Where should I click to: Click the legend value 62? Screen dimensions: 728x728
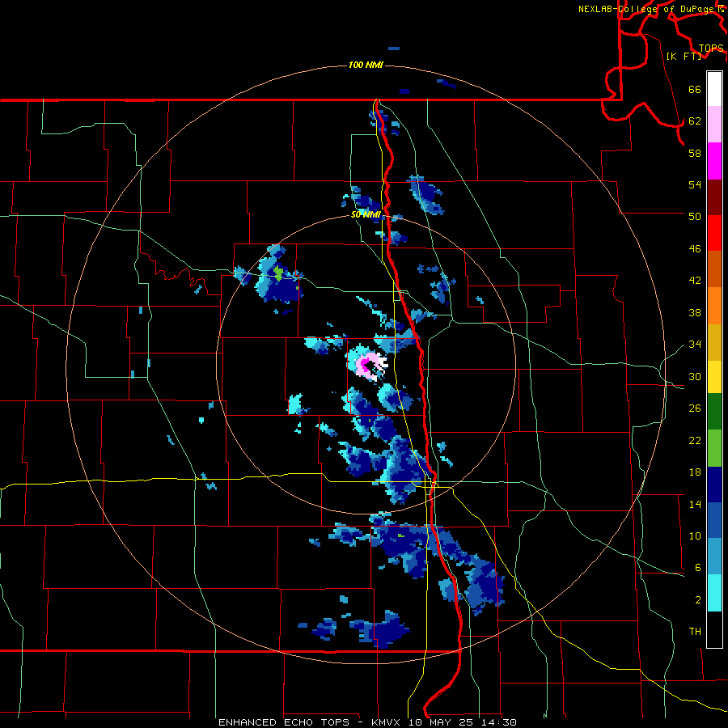coord(695,121)
